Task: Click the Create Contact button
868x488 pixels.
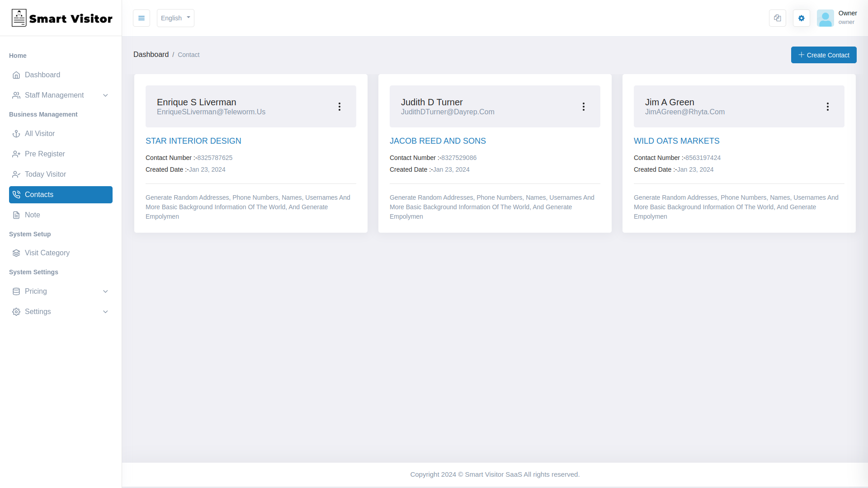Action: coord(824,55)
